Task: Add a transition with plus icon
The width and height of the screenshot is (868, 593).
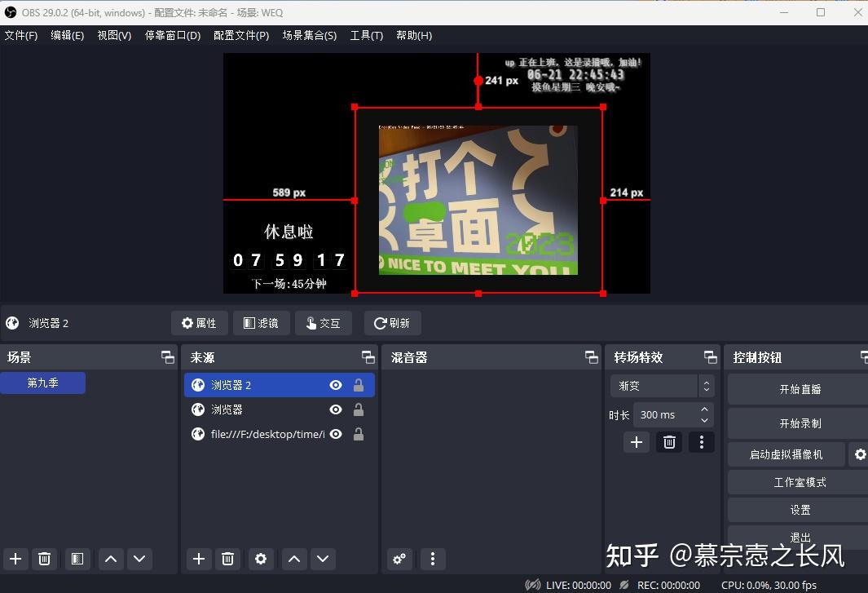Action: tap(637, 442)
